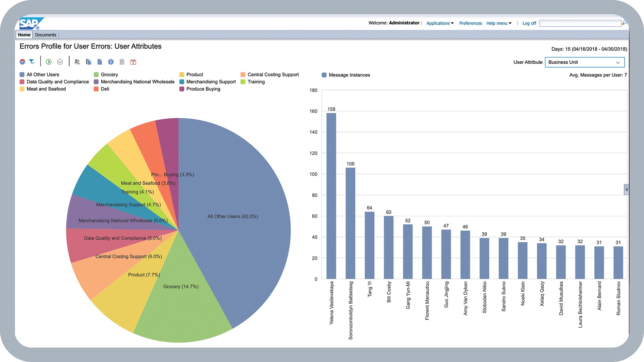The width and height of the screenshot is (644, 362).
Task: Toggle the Central Costing Support legend entry
Action: [x=270, y=74]
